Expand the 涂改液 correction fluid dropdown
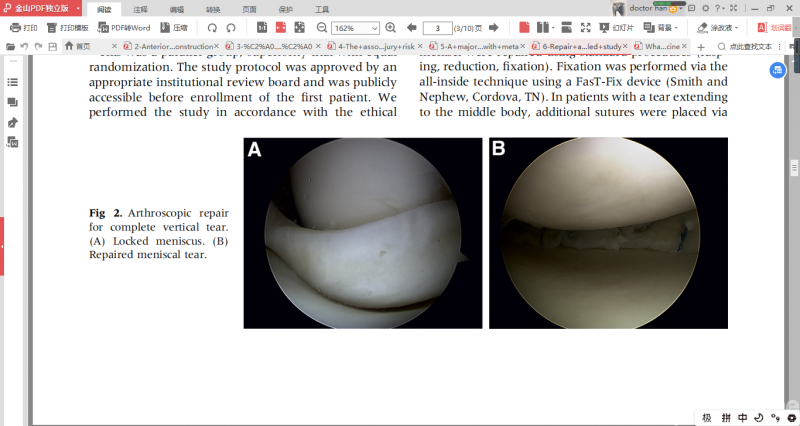 pos(718,27)
